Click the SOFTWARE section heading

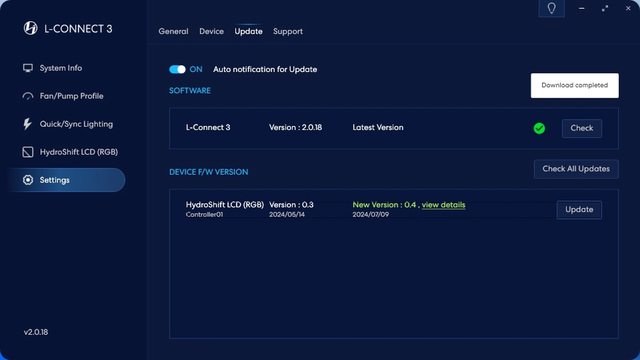pyautogui.click(x=190, y=91)
